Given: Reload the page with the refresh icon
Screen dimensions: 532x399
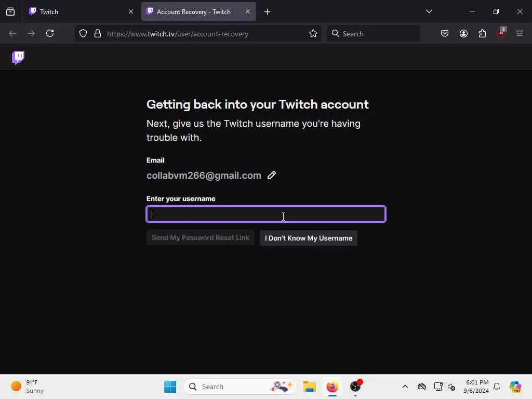Looking at the screenshot, I should click(50, 33).
